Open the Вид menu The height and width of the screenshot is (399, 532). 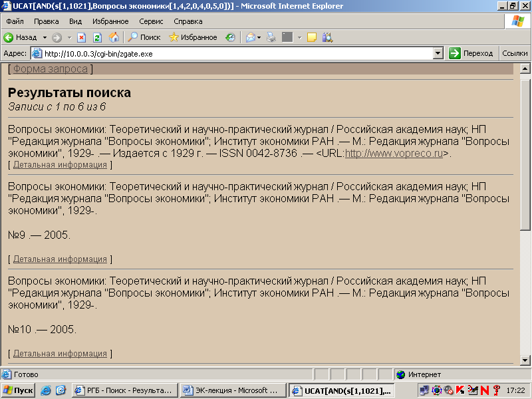pyautogui.click(x=75, y=21)
